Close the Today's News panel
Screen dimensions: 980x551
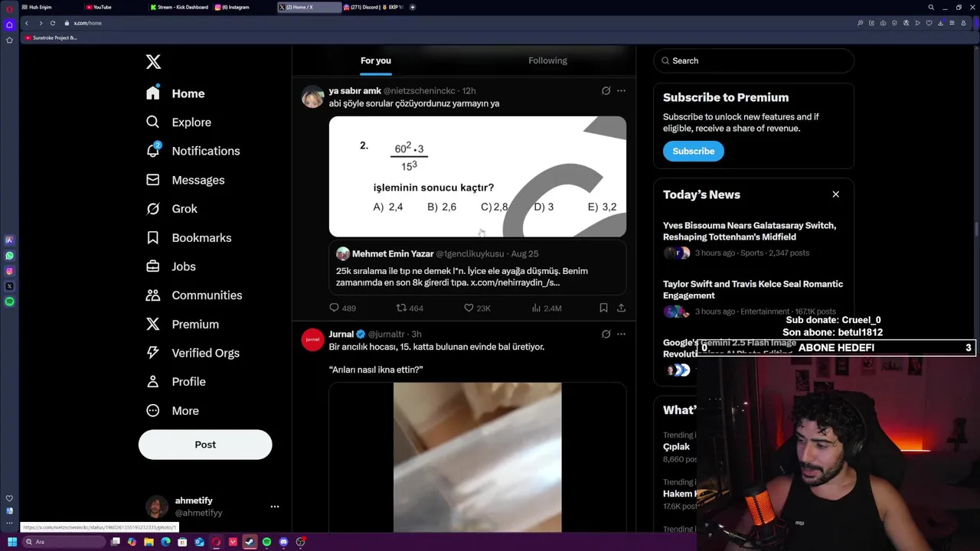835,194
